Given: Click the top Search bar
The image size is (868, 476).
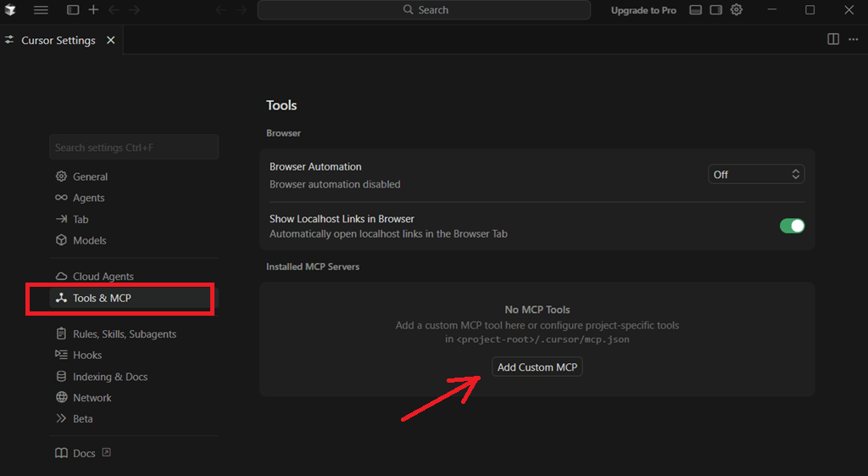Looking at the screenshot, I should tap(424, 10).
